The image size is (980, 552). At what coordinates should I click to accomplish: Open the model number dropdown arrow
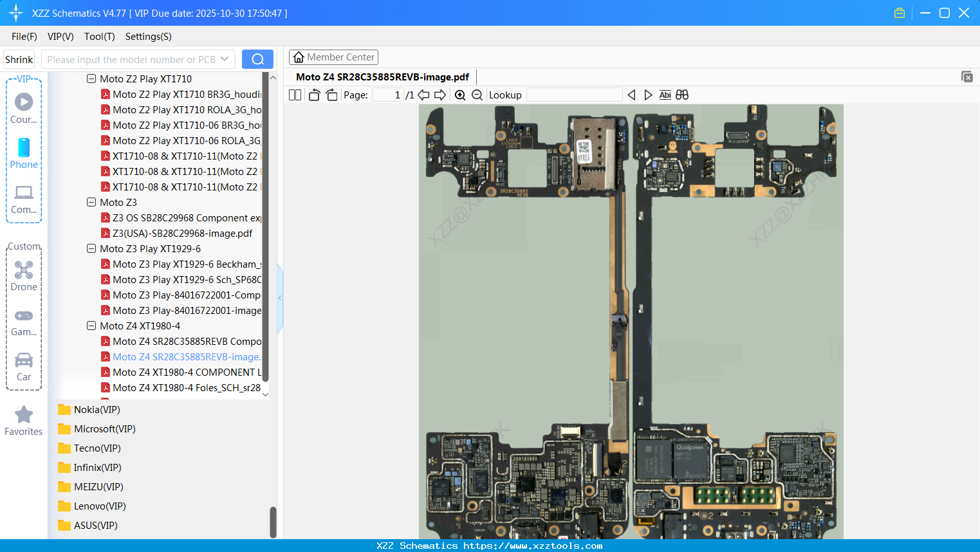225,59
